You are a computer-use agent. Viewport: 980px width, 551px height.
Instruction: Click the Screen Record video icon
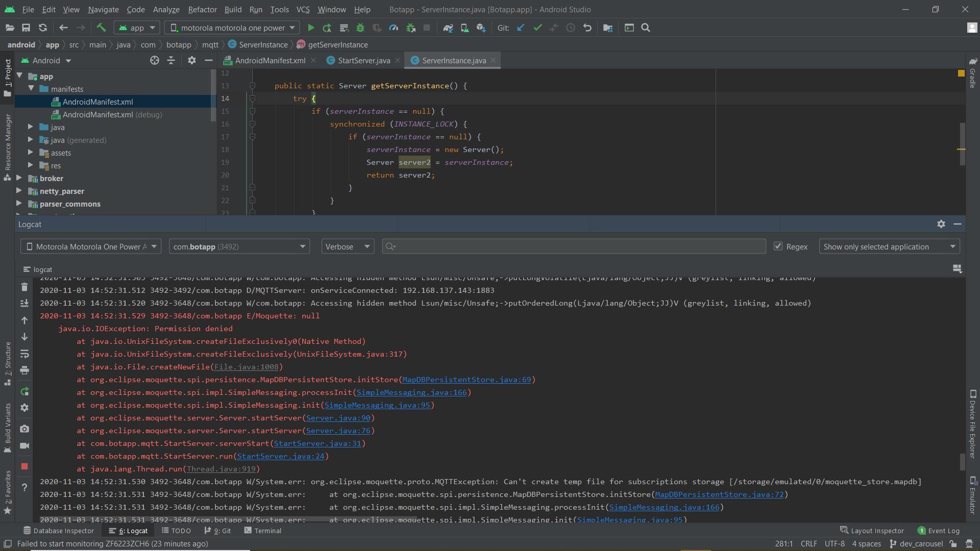(24, 446)
